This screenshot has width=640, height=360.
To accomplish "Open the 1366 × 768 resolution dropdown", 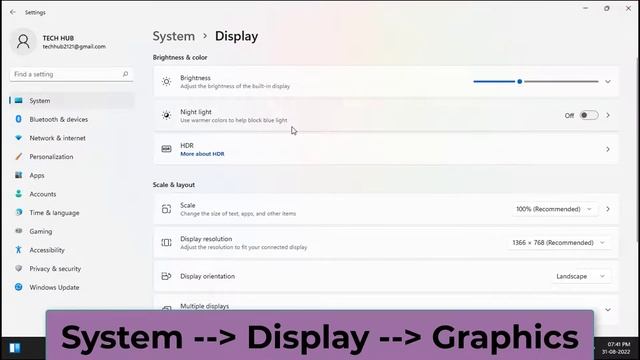I will [x=559, y=242].
